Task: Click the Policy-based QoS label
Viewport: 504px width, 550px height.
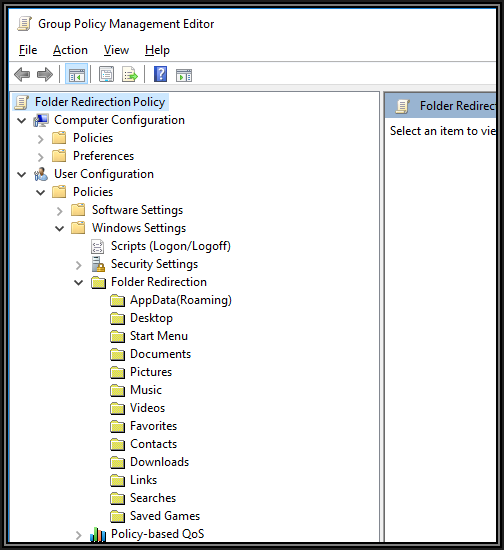Action: [157, 534]
